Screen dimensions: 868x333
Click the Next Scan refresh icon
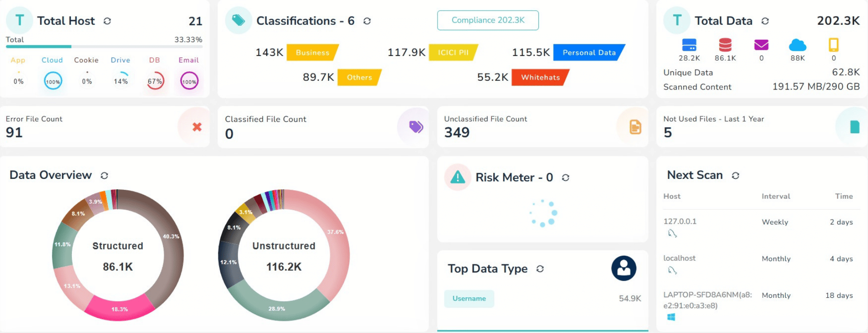(736, 175)
